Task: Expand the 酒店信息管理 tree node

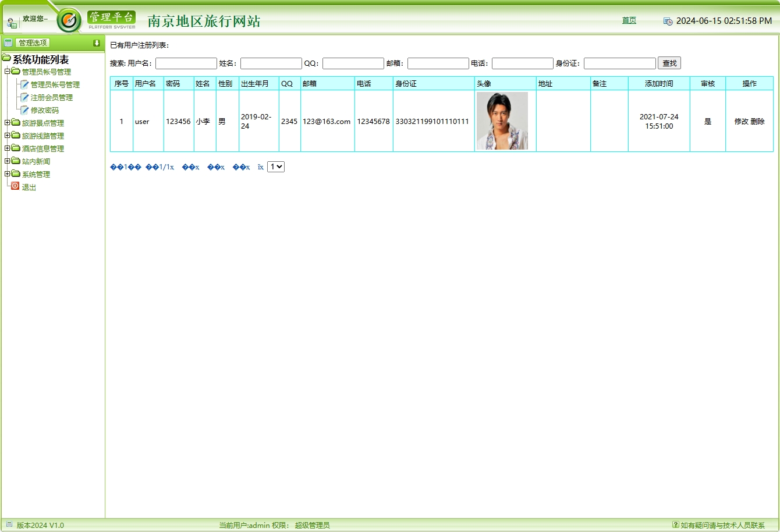Action: coord(7,148)
